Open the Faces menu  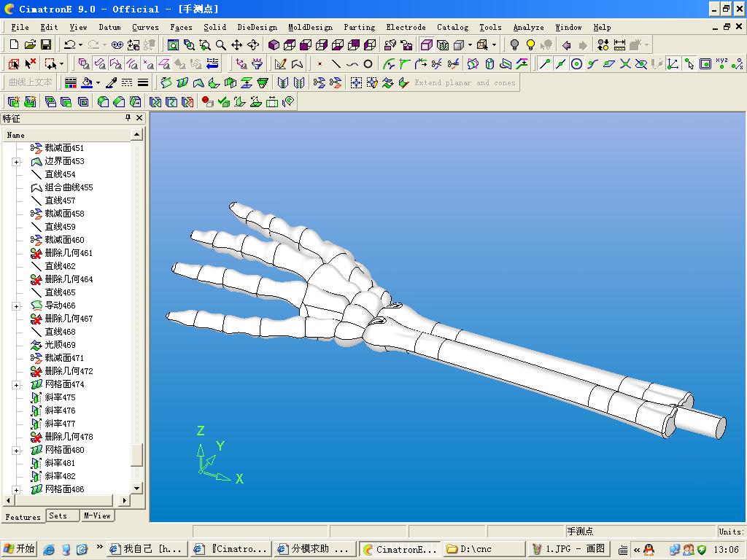coord(181,27)
